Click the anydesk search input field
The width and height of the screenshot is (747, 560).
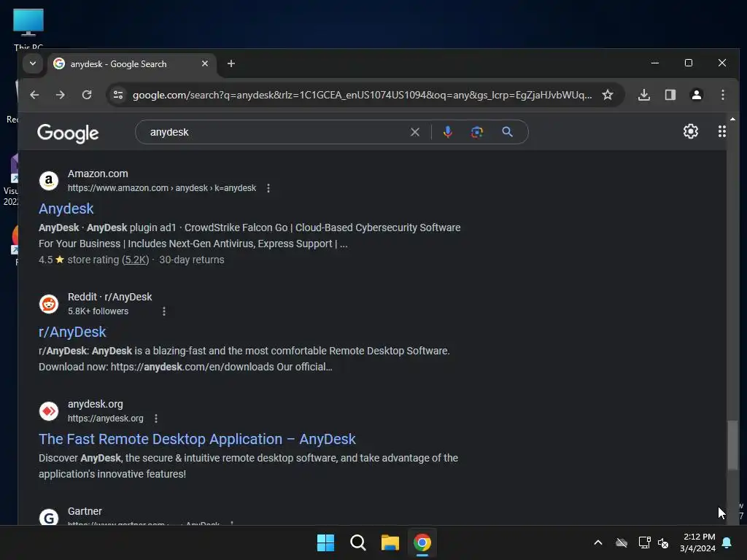coord(276,132)
